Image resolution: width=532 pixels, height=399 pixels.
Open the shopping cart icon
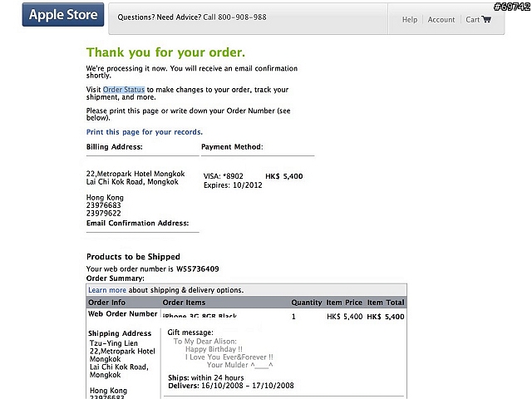coord(486,19)
